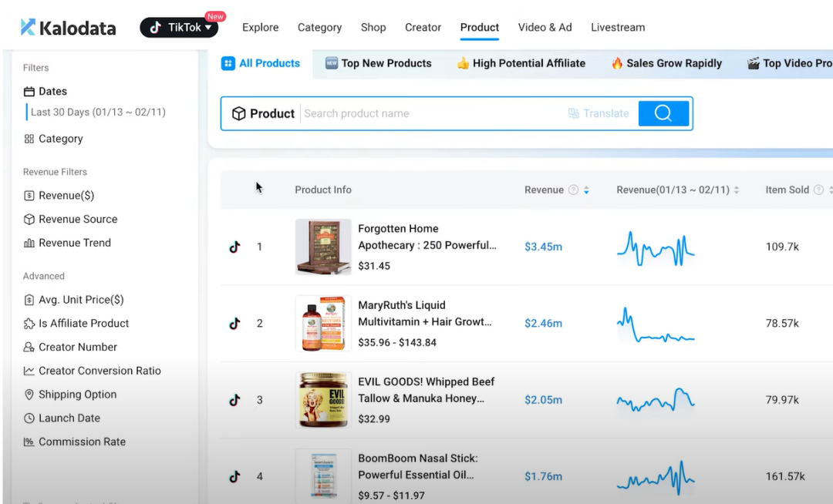Open the TikTok platform dropdown
833x504 pixels.
tap(179, 28)
